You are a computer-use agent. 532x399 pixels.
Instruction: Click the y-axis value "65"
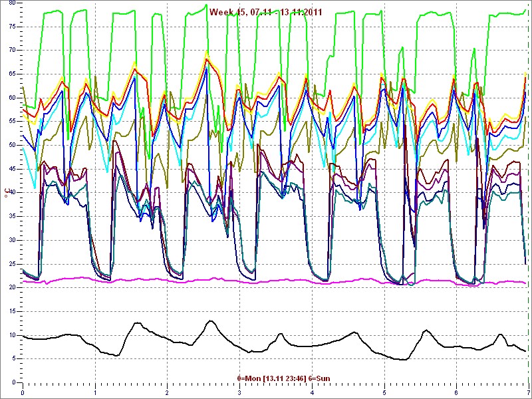12,74
